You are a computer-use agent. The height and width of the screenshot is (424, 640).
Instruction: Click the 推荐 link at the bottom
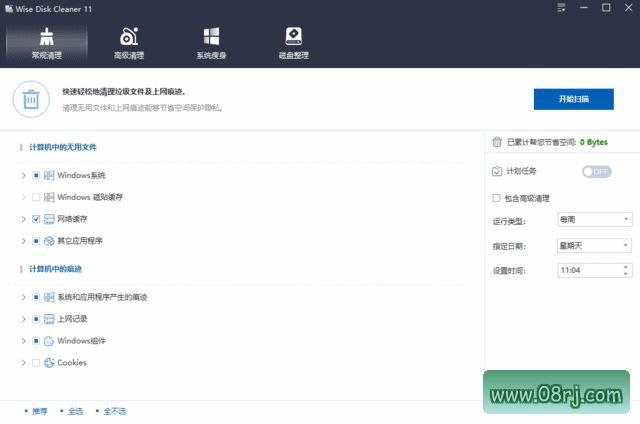coord(40,411)
